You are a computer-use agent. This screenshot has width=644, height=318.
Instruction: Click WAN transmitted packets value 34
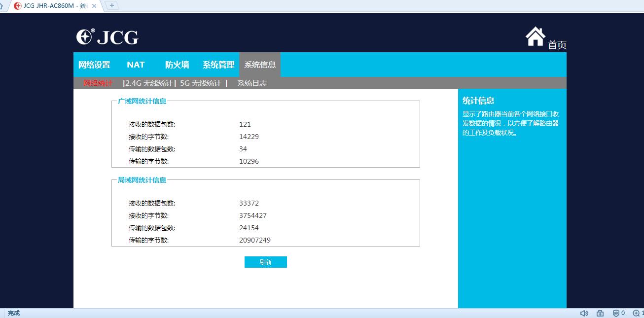pos(243,149)
